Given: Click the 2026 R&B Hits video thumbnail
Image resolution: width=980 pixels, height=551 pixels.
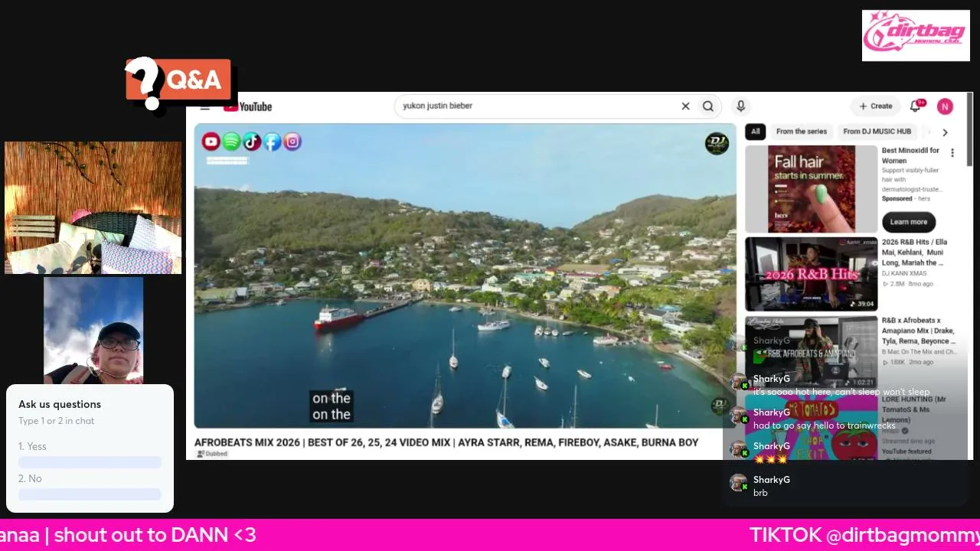Looking at the screenshot, I should point(811,274).
